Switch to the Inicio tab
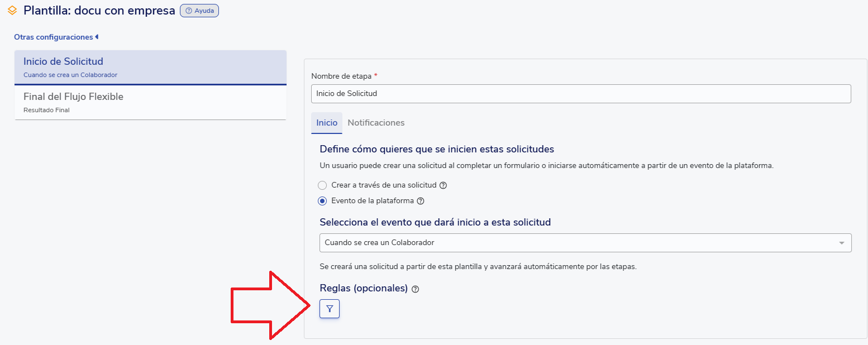The width and height of the screenshot is (868, 345). pyautogui.click(x=327, y=123)
